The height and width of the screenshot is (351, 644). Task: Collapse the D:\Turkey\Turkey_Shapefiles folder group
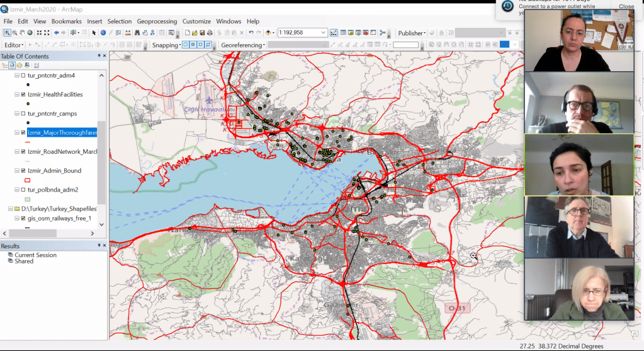9,209
